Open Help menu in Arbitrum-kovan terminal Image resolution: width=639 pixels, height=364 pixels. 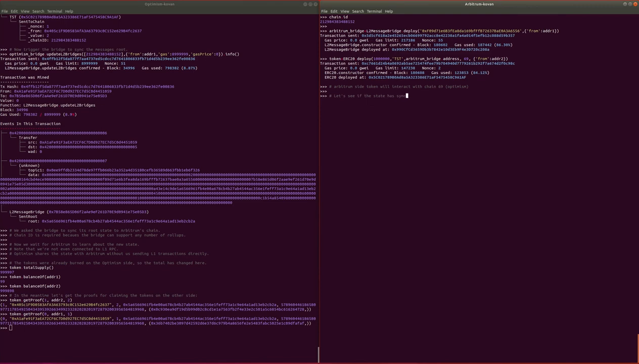coord(389,11)
